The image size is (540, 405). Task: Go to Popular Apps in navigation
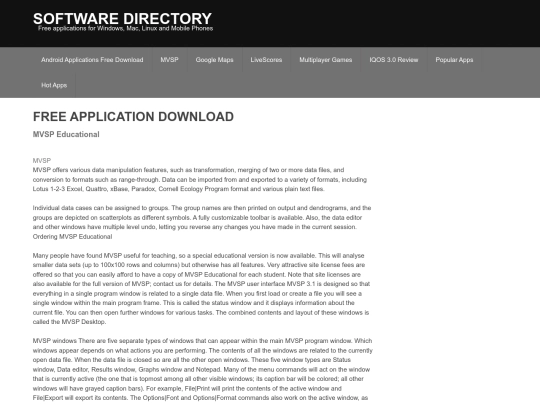tap(454, 60)
